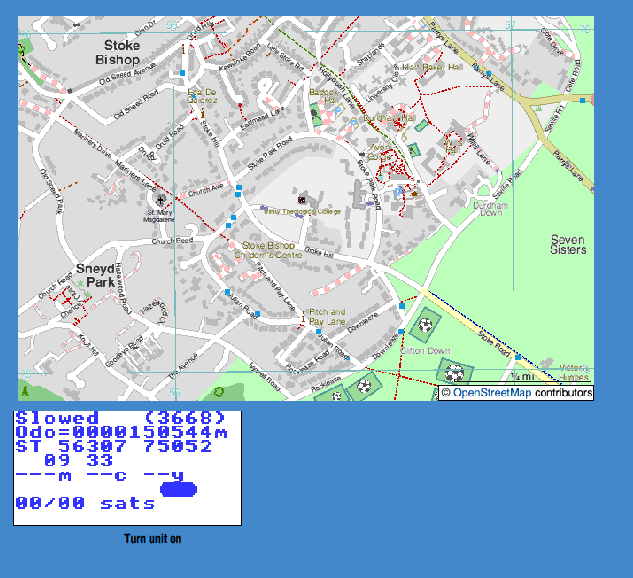Click the 'Church Ave' street label

205,190
